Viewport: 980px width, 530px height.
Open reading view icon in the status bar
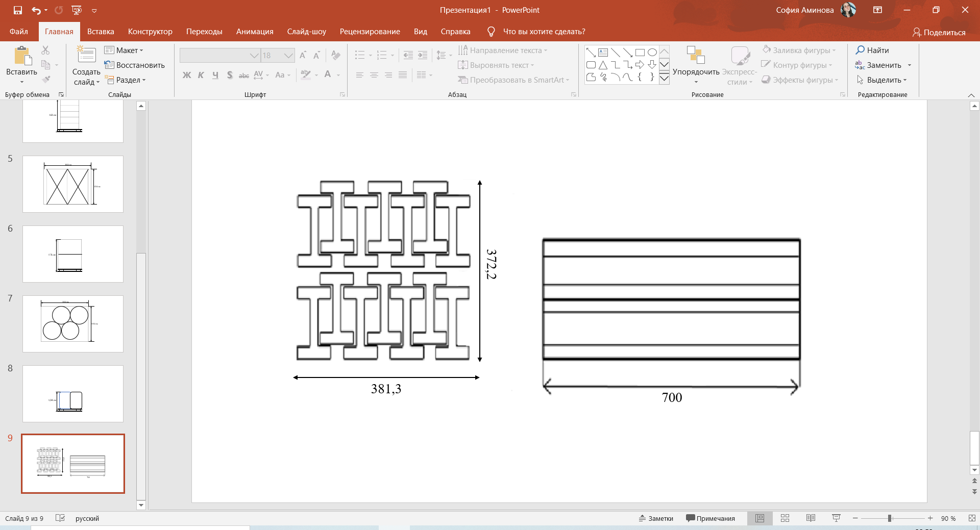[x=811, y=518]
